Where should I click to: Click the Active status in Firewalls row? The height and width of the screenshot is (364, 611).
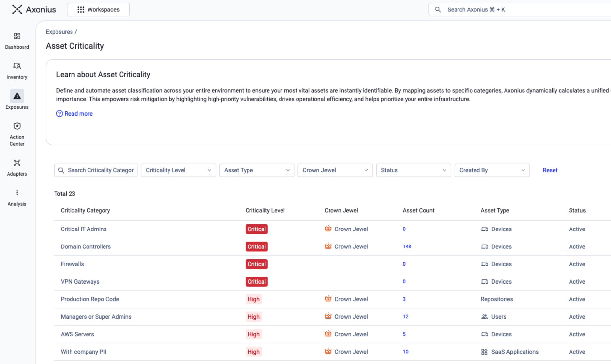click(x=577, y=264)
